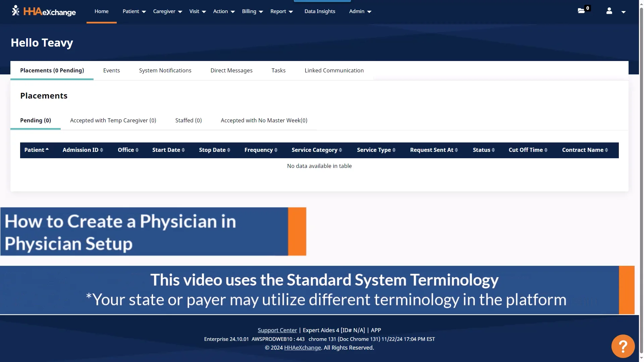Expand the Billing menu dropdown
Image resolution: width=644 pixels, height=362 pixels.
pyautogui.click(x=252, y=11)
